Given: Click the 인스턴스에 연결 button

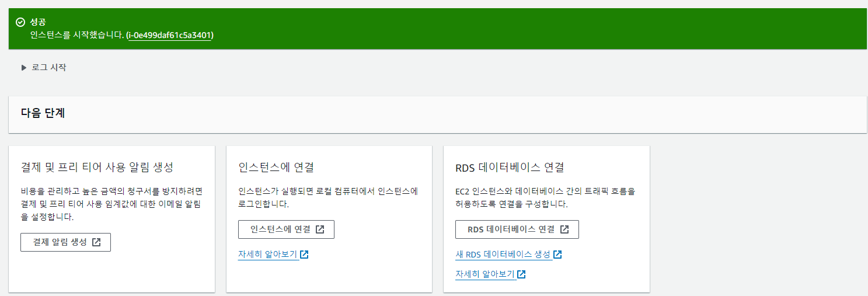Looking at the screenshot, I should click(286, 229).
